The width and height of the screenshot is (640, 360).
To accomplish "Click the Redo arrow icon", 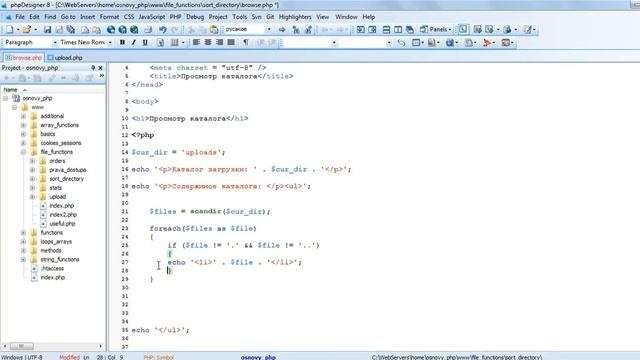I will (x=175, y=29).
